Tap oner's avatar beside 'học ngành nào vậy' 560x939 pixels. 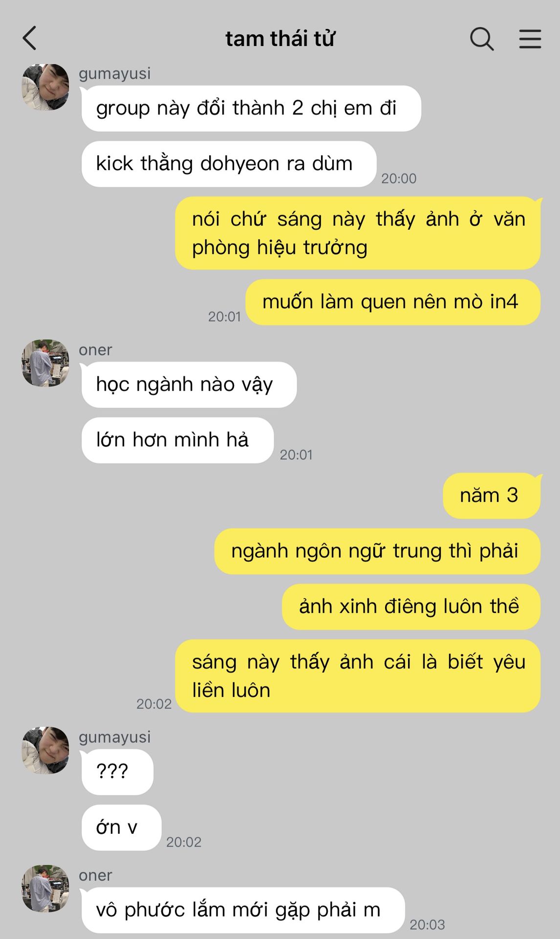[45, 363]
